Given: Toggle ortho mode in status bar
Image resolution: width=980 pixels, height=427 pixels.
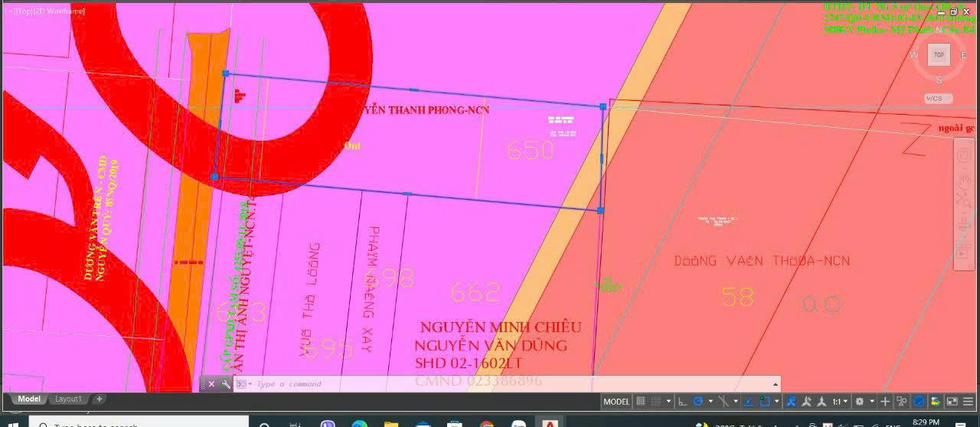Looking at the screenshot, I should click(683, 402).
